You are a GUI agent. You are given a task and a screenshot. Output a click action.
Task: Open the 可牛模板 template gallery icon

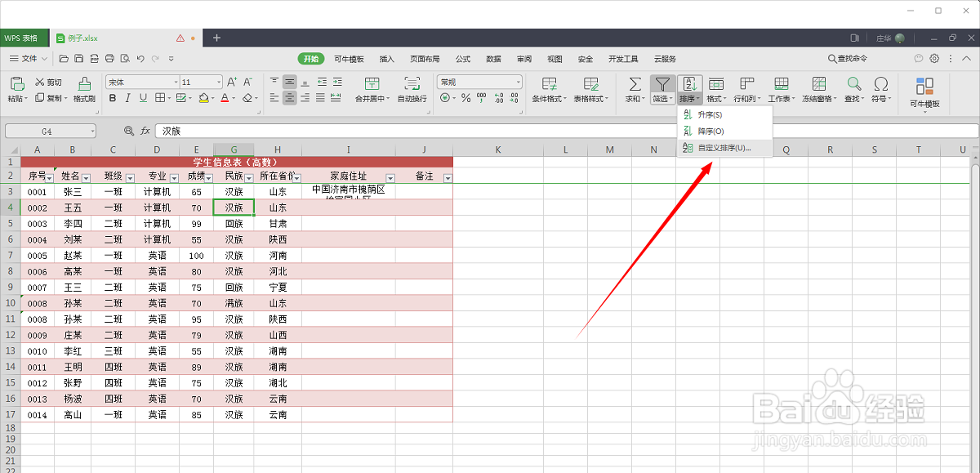tap(925, 86)
